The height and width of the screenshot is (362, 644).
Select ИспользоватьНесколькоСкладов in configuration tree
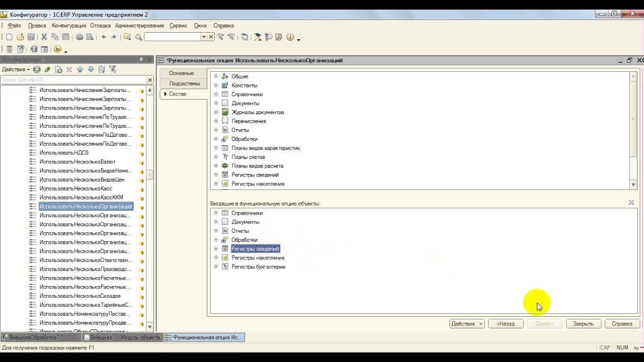[80, 296]
